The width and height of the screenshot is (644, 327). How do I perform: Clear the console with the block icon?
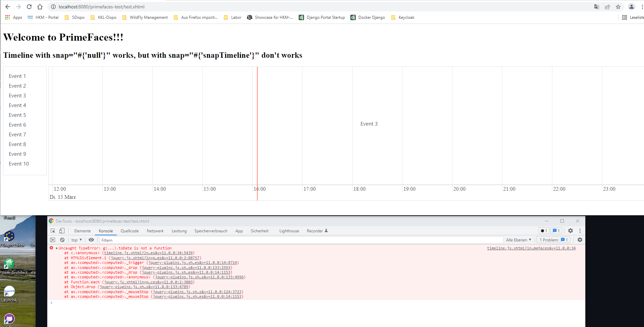coord(62,240)
